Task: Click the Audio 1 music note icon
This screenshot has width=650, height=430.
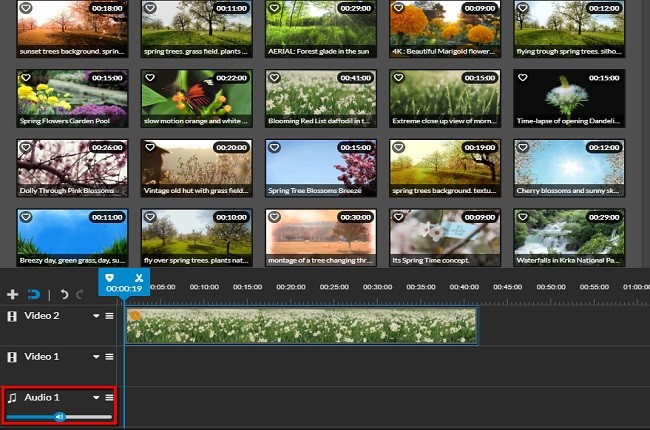Action: [x=12, y=397]
